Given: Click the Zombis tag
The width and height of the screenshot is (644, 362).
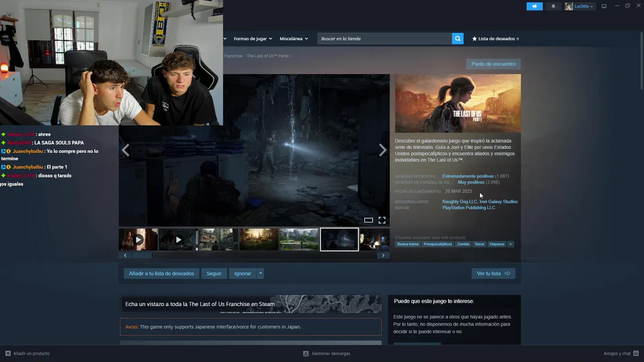Looking at the screenshot, I should point(463,244).
